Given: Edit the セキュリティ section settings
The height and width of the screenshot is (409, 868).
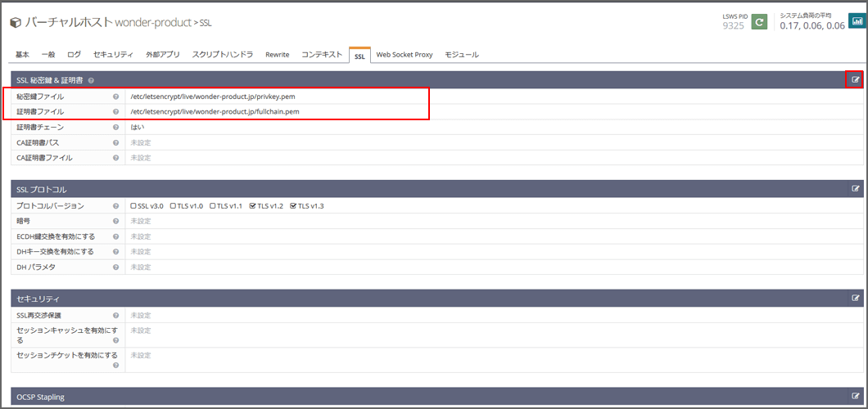Looking at the screenshot, I should [x=856, y=299].
